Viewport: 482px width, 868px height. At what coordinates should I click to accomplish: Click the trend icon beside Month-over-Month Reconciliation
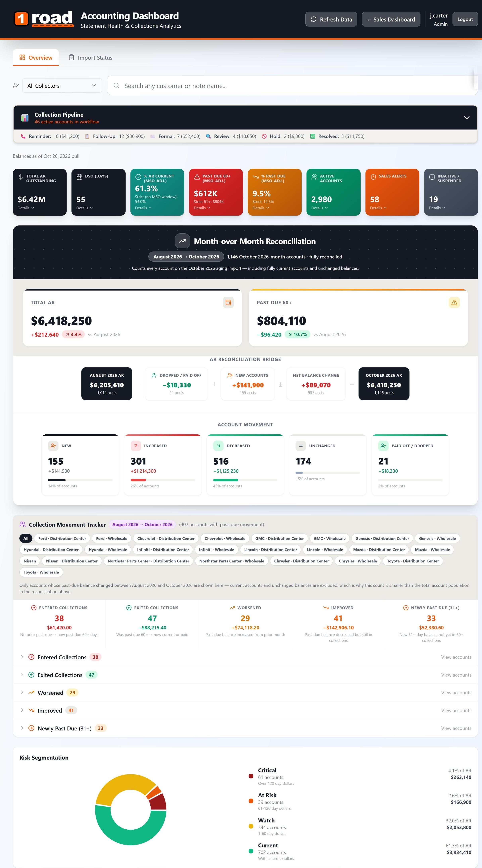[x=182, y=241]
